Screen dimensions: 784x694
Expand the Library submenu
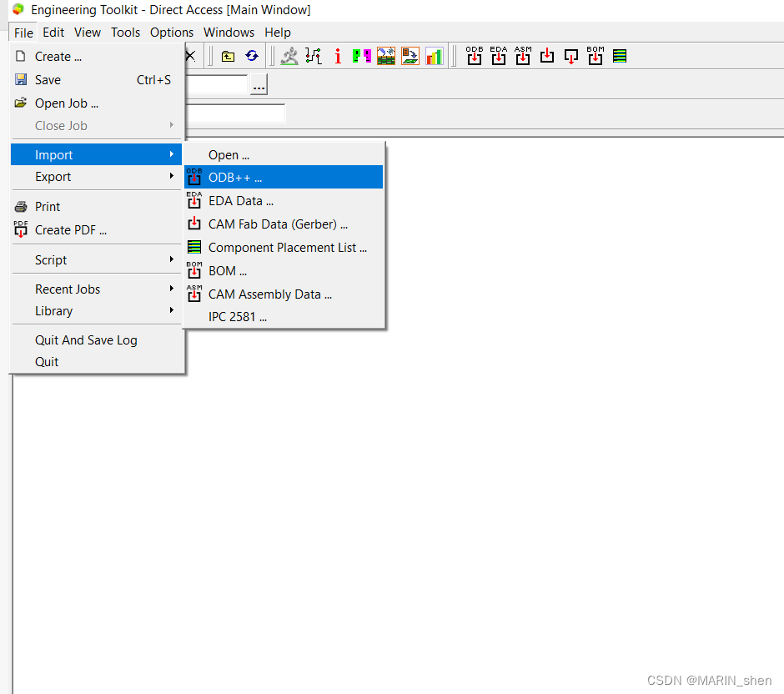click(98, 311)
